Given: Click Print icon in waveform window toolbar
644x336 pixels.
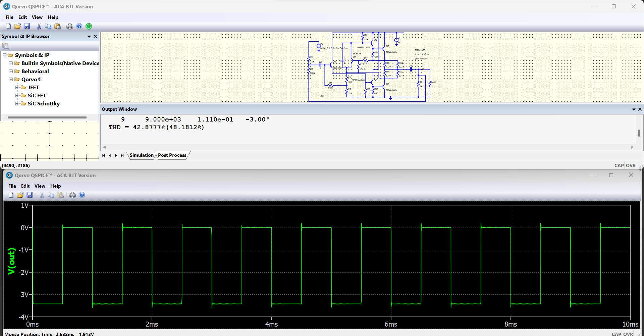Looking at the screenshot, I should click(72, 195).
